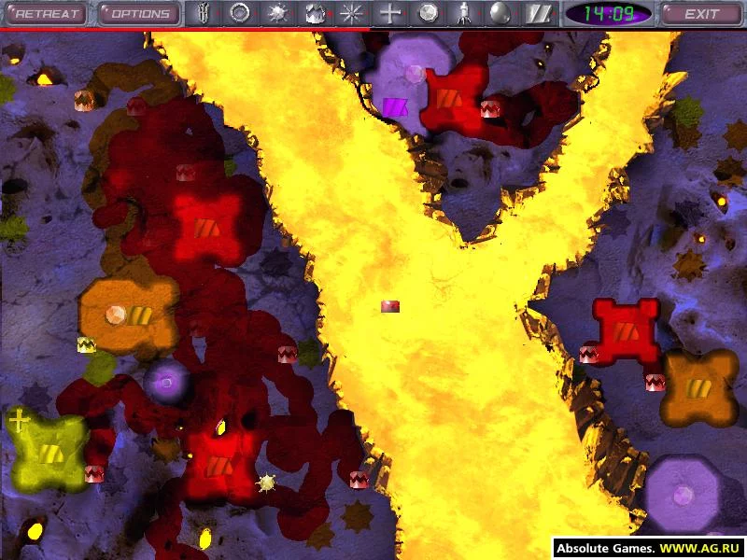Select the bridge tower icon in toolbar
This screenshot has width=747, height=560.
pos(204,13)
